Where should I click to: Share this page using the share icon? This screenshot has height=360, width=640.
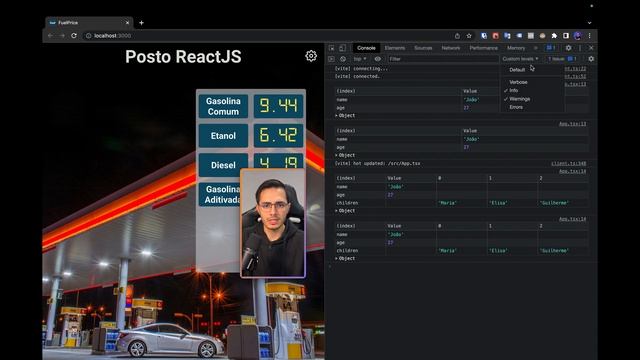(457, 36)
